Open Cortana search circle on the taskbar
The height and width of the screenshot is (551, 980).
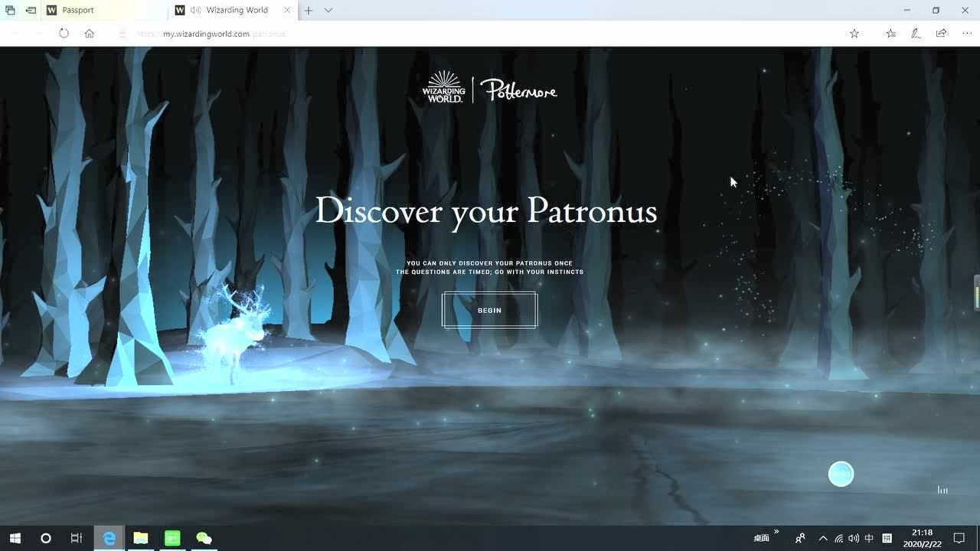[x=45, y=538]
